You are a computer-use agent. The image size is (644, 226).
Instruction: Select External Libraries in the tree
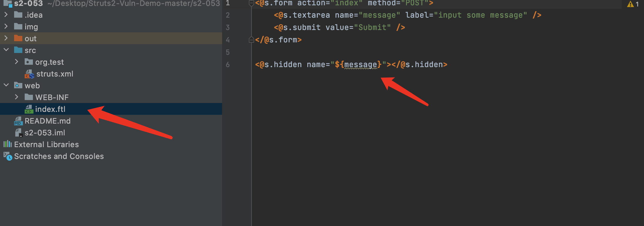click(111, 144)
